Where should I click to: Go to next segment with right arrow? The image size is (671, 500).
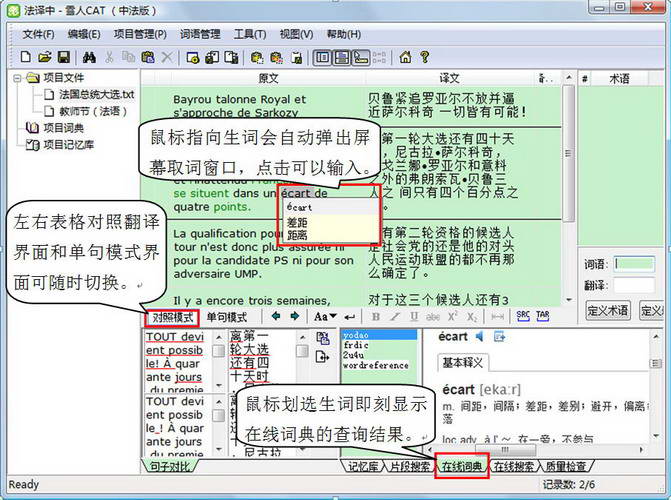(x=295, y=316)
